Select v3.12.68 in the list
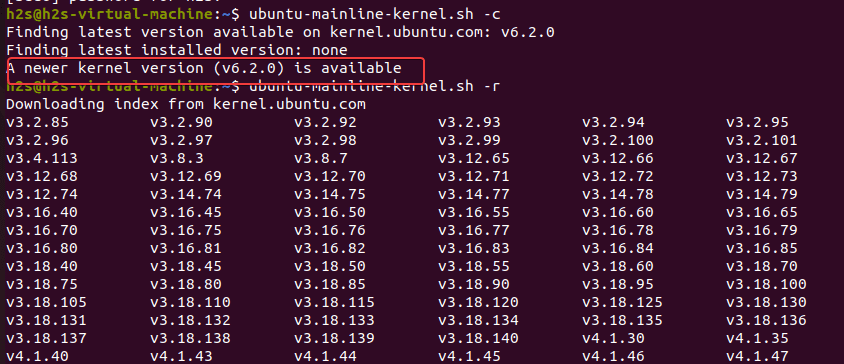The width and height of the screenshot is (844, 364). [x=42, y=177]
